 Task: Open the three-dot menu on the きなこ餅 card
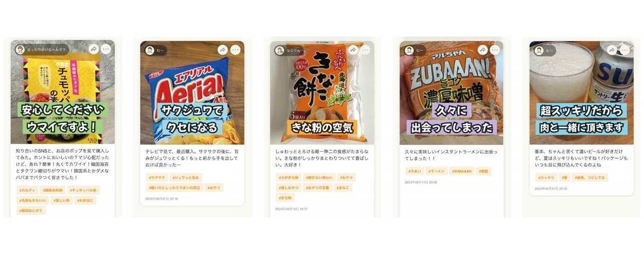pos(366,50)
